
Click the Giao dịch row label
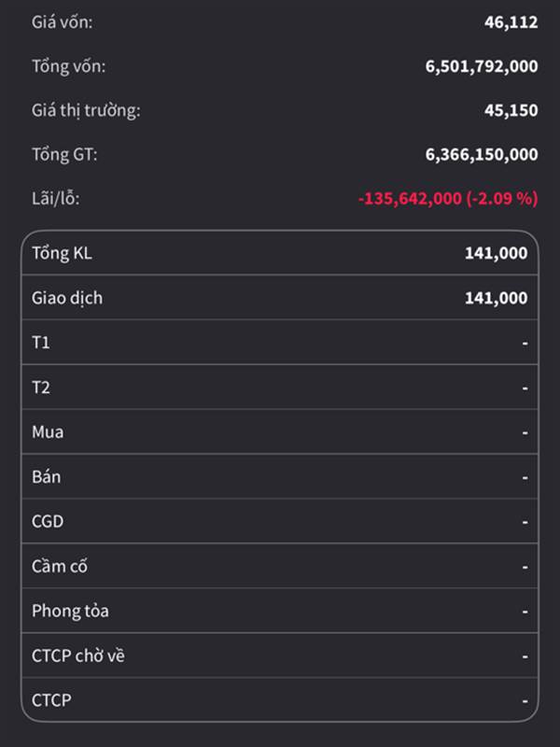point(67,298)
